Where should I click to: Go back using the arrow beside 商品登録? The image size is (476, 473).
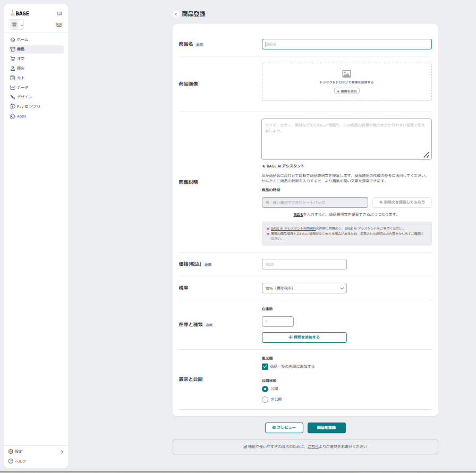pos(176,14)
